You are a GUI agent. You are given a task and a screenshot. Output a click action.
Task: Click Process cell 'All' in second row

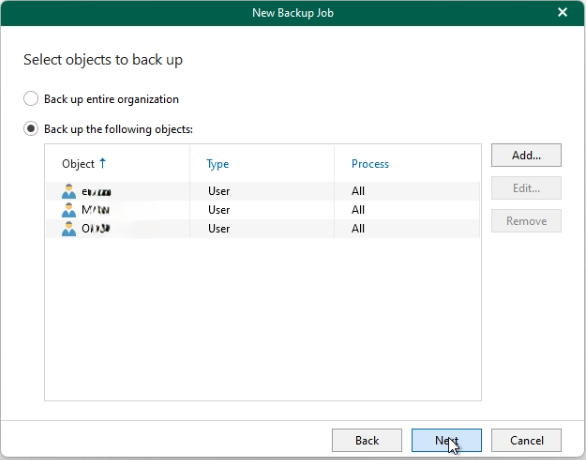coord(358,210)
